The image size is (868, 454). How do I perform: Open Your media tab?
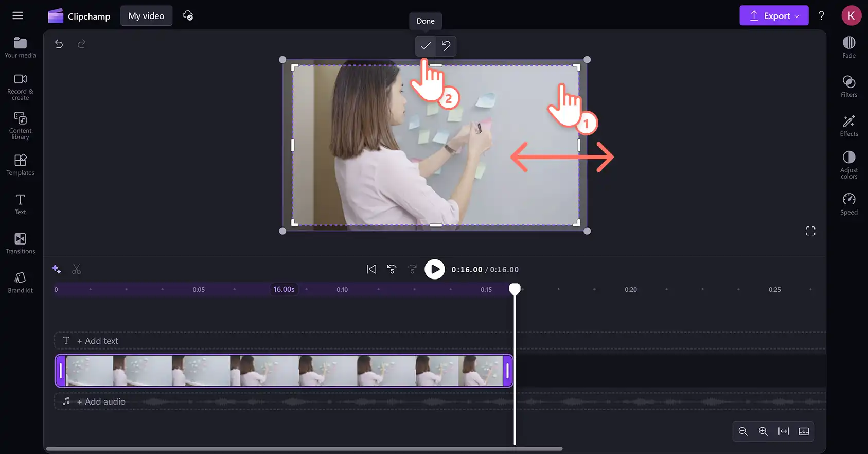point(20,47)
